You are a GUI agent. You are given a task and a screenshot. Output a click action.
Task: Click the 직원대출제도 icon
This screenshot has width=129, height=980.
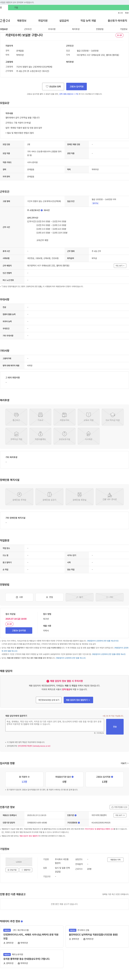tap(40, 436)
